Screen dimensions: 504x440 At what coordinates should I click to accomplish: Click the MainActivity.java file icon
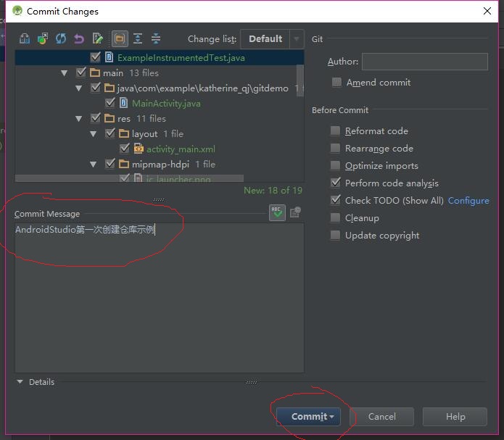pyautogui.click(x=123, y=103)
